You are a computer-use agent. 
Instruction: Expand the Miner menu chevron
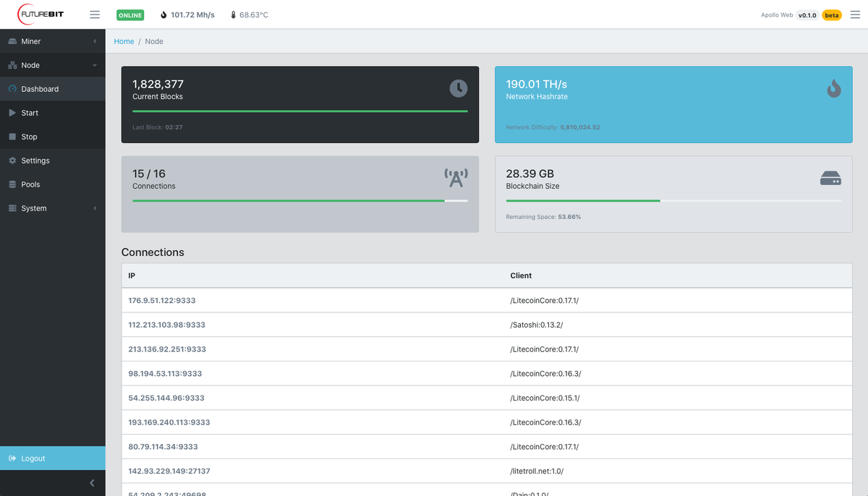point(95,41)
